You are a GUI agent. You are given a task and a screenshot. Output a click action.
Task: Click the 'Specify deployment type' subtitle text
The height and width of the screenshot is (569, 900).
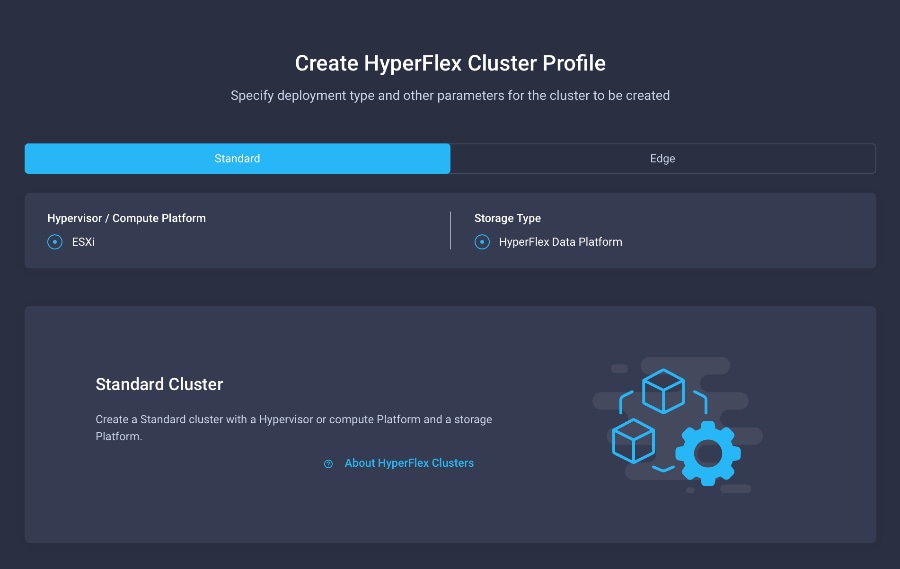[450, 95]
